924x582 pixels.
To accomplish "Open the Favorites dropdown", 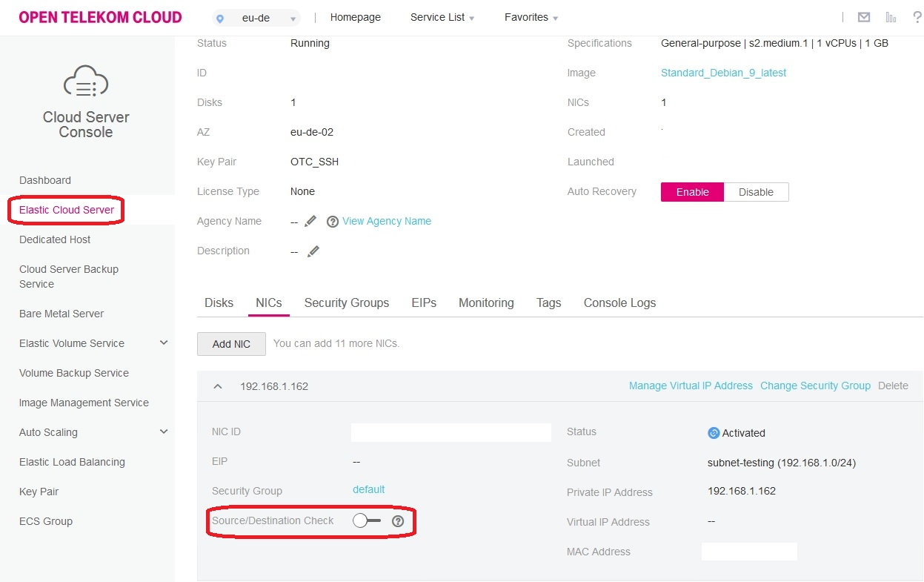I will (531, 17).
